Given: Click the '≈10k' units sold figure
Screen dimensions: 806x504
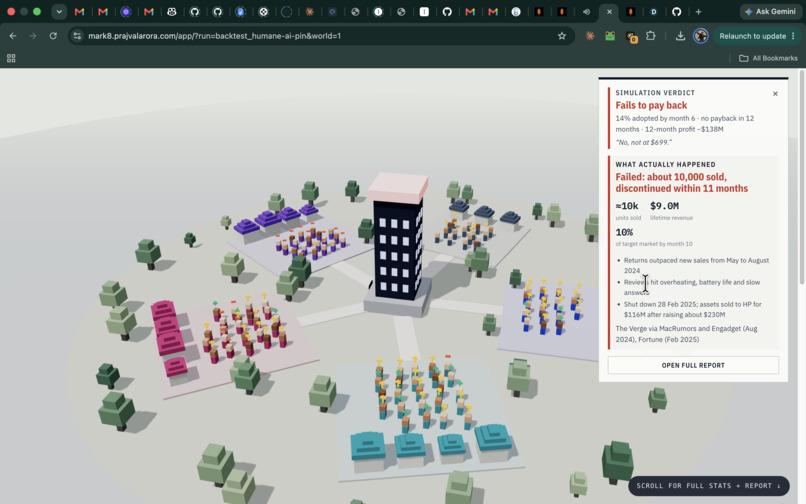Looking at the screenshot, I should click(x=627, y=206).
